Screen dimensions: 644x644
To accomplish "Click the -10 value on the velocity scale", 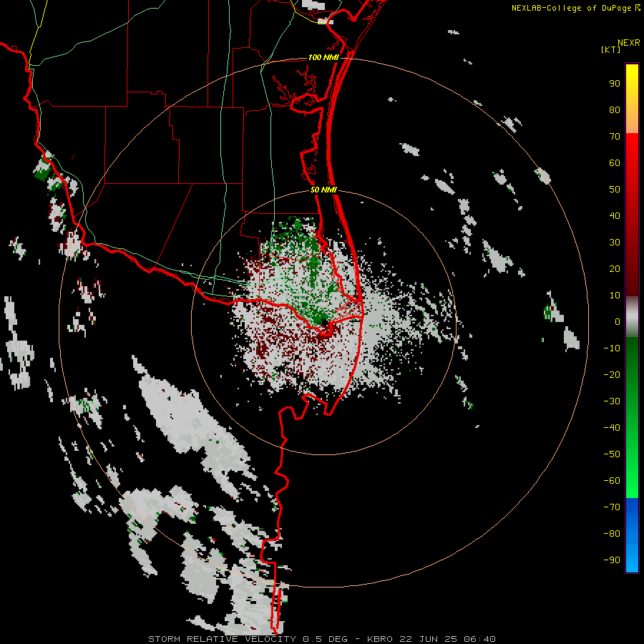I will click(x=612, y=348).
